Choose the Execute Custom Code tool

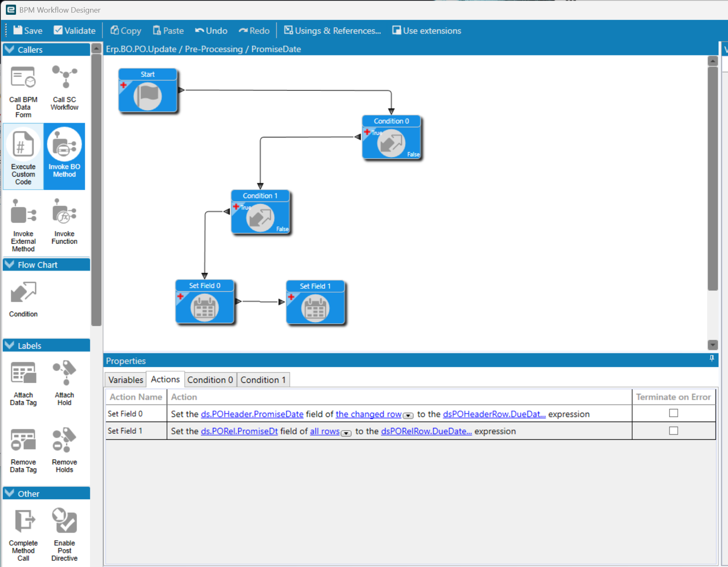click(23, 157)
